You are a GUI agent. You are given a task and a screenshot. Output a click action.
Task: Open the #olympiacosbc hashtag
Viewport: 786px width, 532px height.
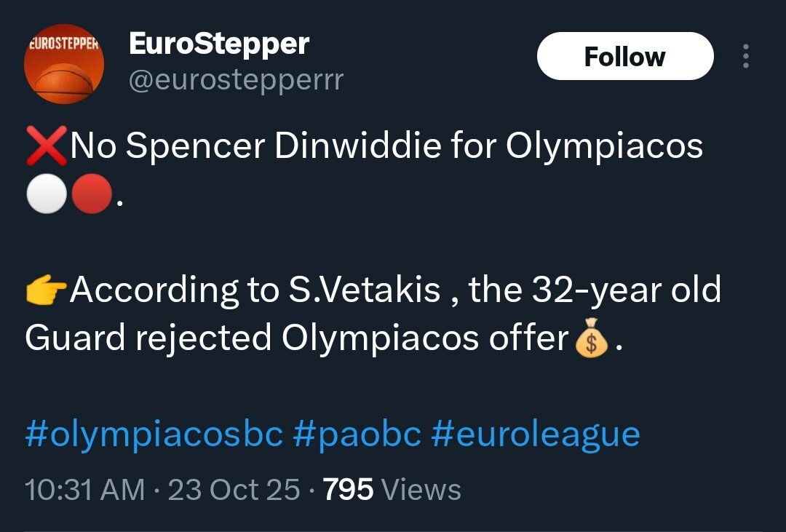coord(154,434)
